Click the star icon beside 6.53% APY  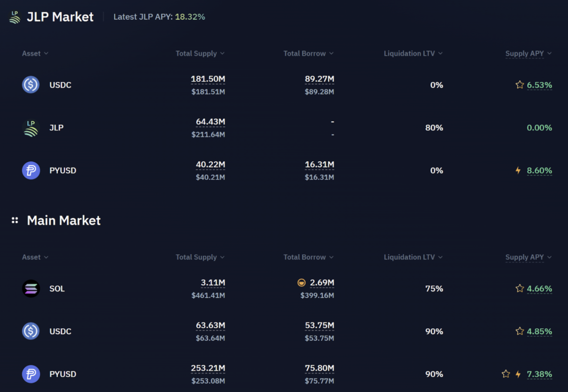[520, 85]
